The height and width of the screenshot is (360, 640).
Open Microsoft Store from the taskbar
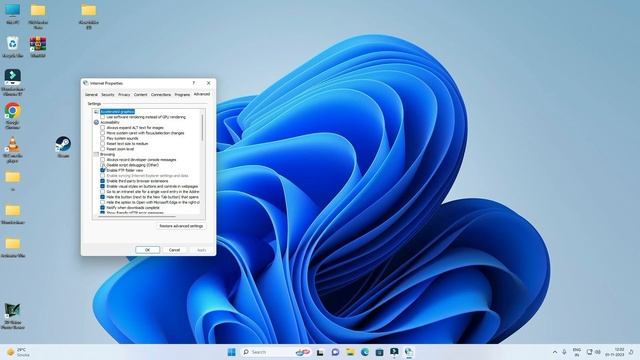(x=379, y=352)
